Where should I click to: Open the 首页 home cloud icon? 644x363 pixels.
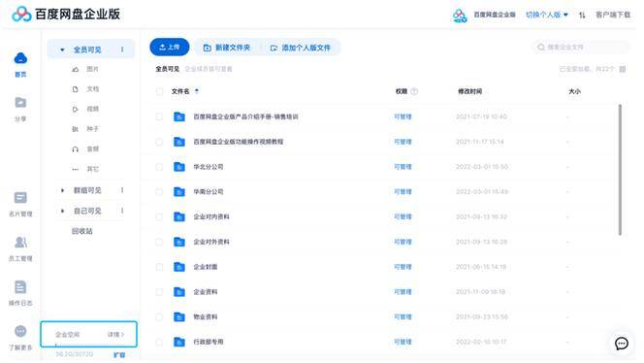(x=20, y=58)
